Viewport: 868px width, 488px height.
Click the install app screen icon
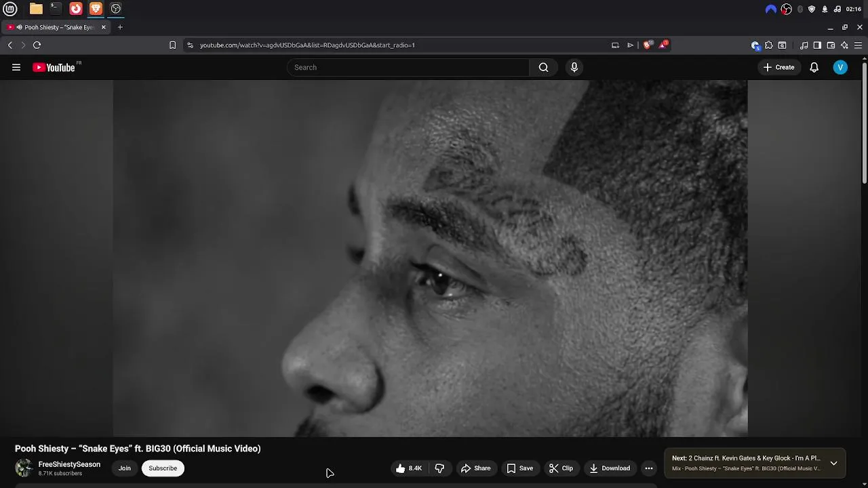615,45
